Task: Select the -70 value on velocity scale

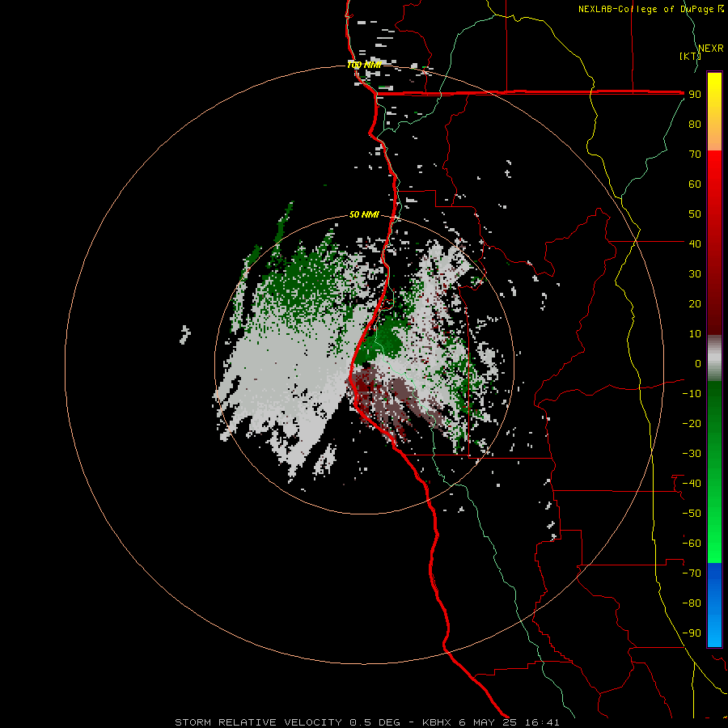Action: [x=692, y=574]
